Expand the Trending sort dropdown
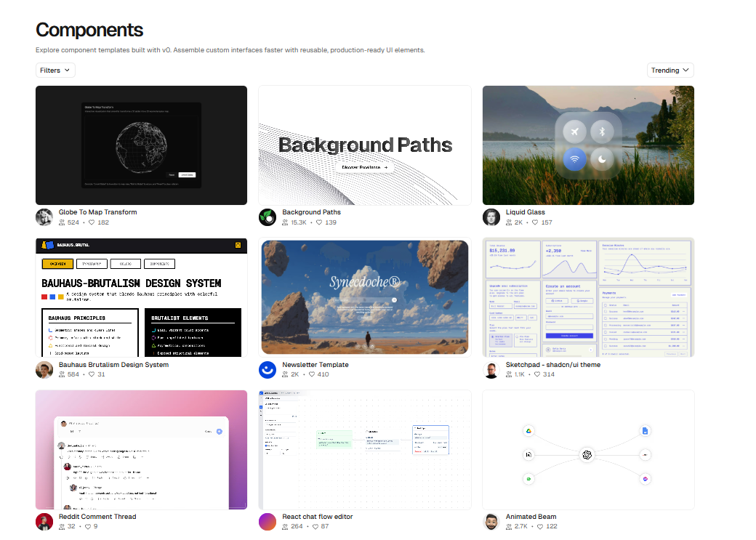The width and height of the screenshot is (756, 540). click(670, 70)
